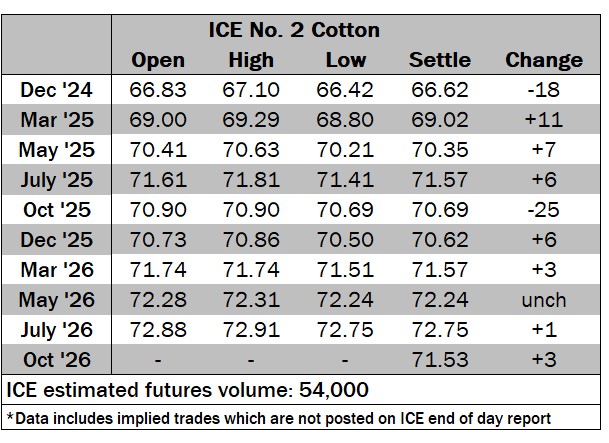The image size is (609, 443).
Task: Click the Change column header
Action: tap(543, 60)
